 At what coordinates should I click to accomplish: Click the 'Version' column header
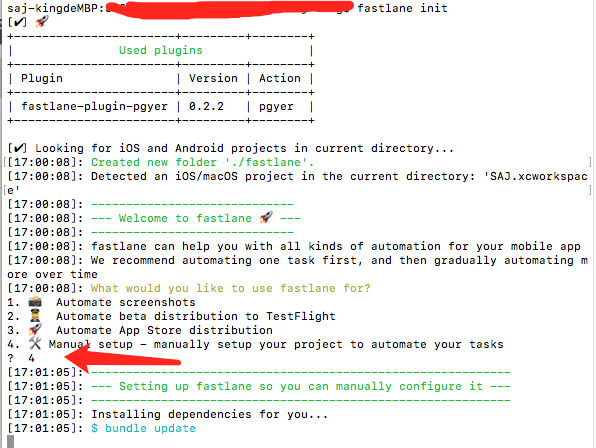(x=213, y=78)
